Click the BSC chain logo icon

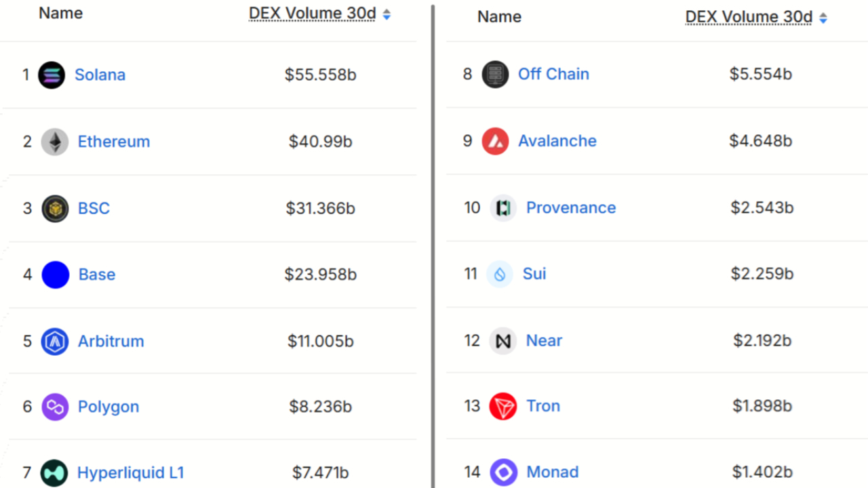coord(55,208)
